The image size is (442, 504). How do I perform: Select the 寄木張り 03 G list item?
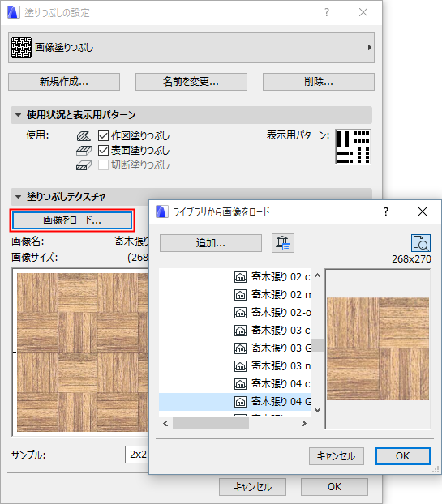[235, 348]
